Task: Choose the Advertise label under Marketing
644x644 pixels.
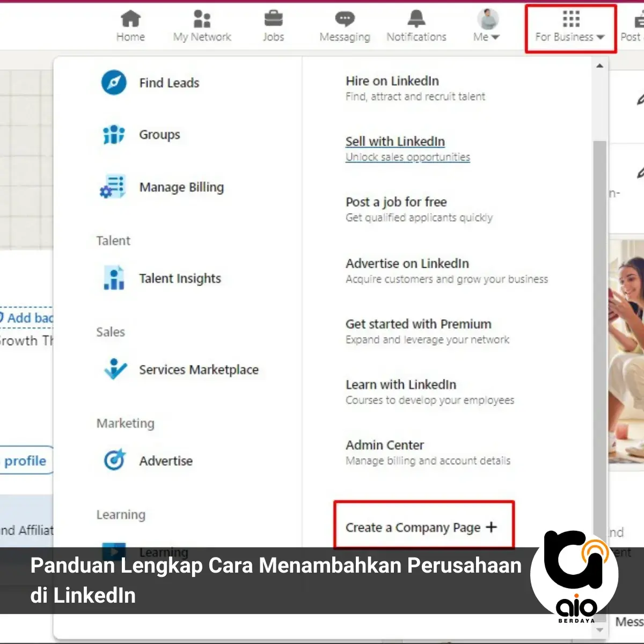Action: tap(166, 461)
